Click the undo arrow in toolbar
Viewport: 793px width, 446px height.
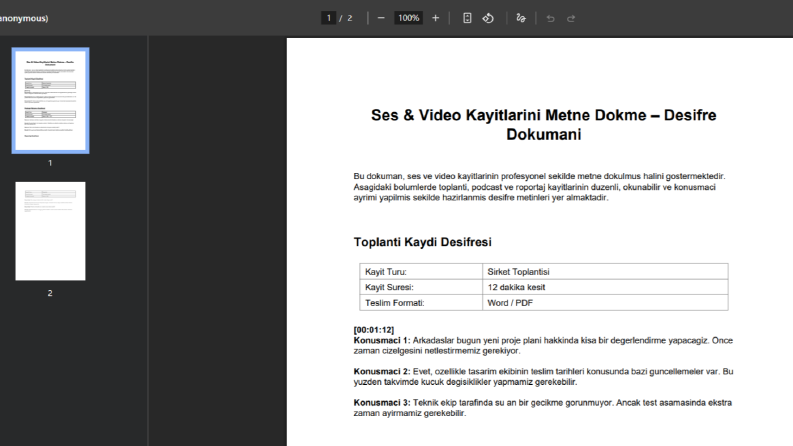(550, 19)
